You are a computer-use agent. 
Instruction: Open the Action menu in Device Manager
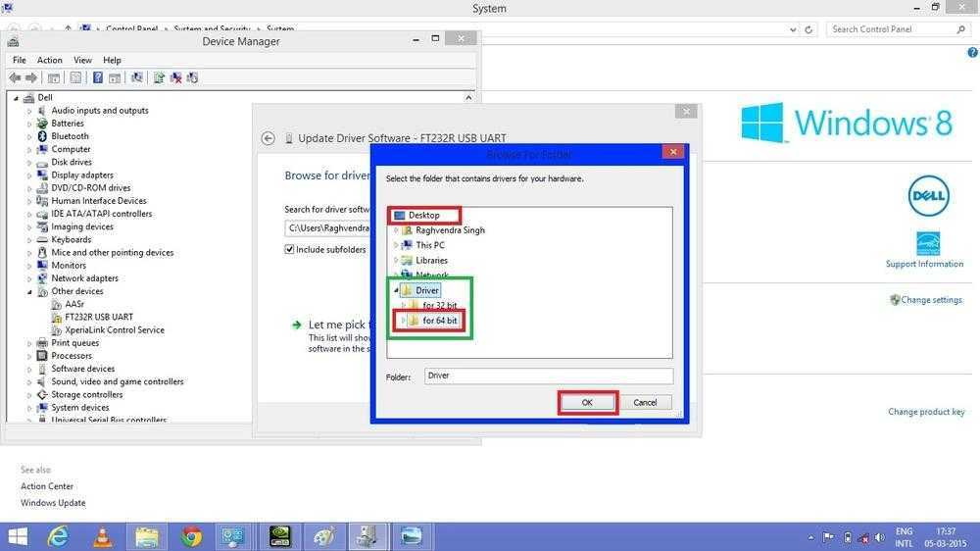[49, 60]
